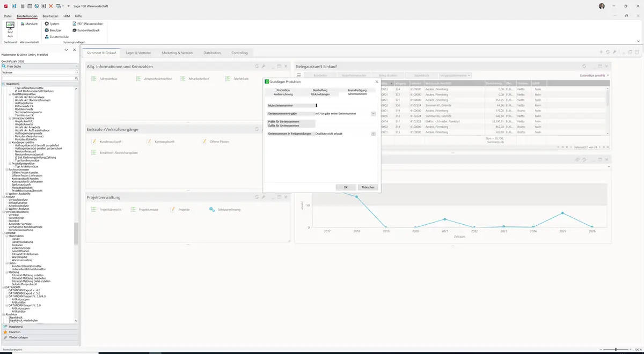Expand the Weitere Analysen tree node

pos(6,209)
